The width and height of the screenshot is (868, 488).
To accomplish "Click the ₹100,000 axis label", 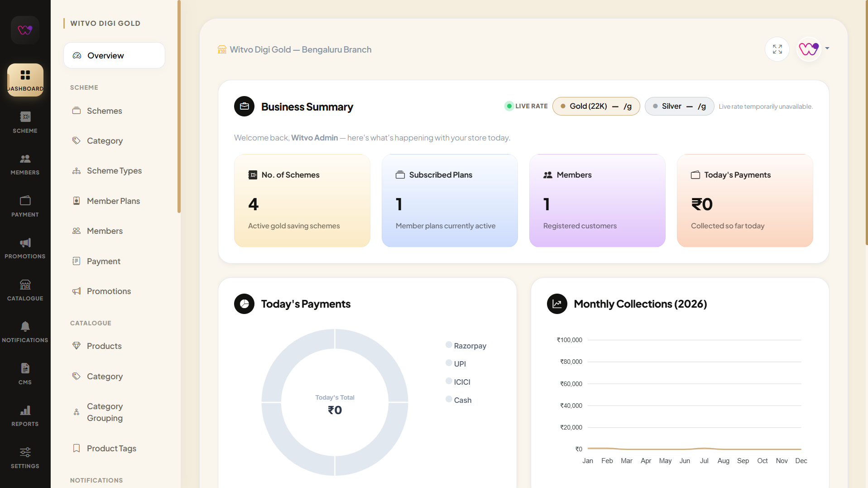I will click(569, 340).
